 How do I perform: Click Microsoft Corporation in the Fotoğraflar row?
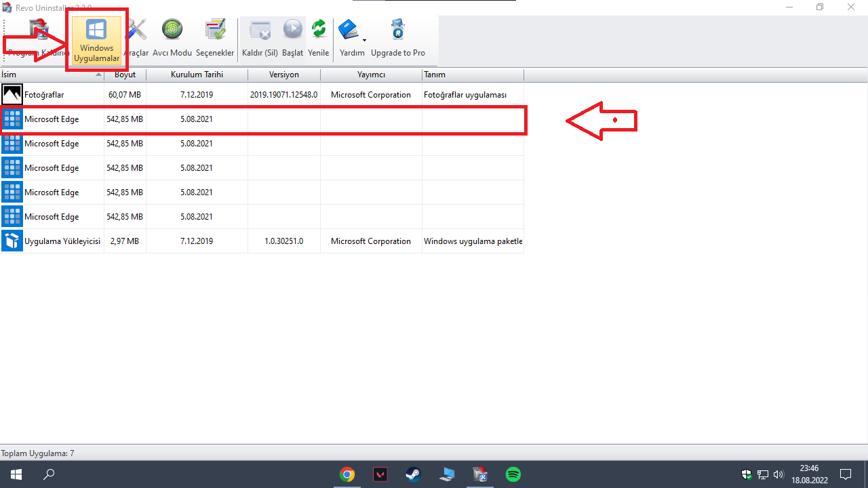click(x=371, y=95)
